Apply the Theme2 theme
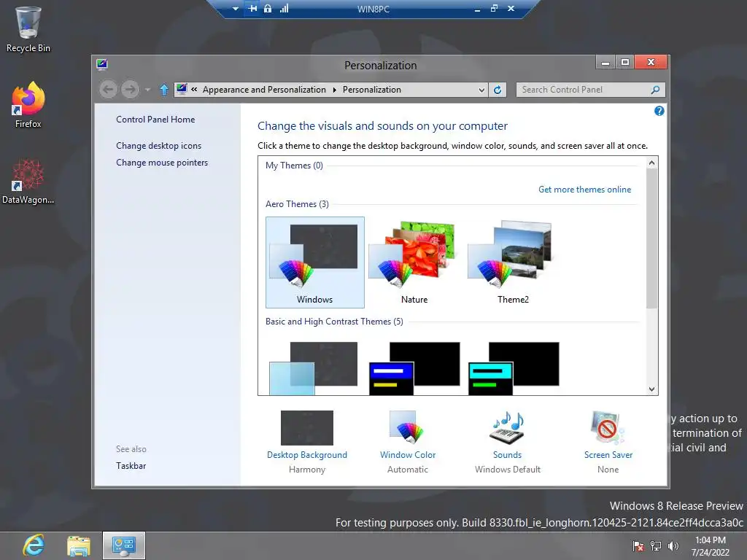This screenshot has width=747, height=560. coord(513,262)
